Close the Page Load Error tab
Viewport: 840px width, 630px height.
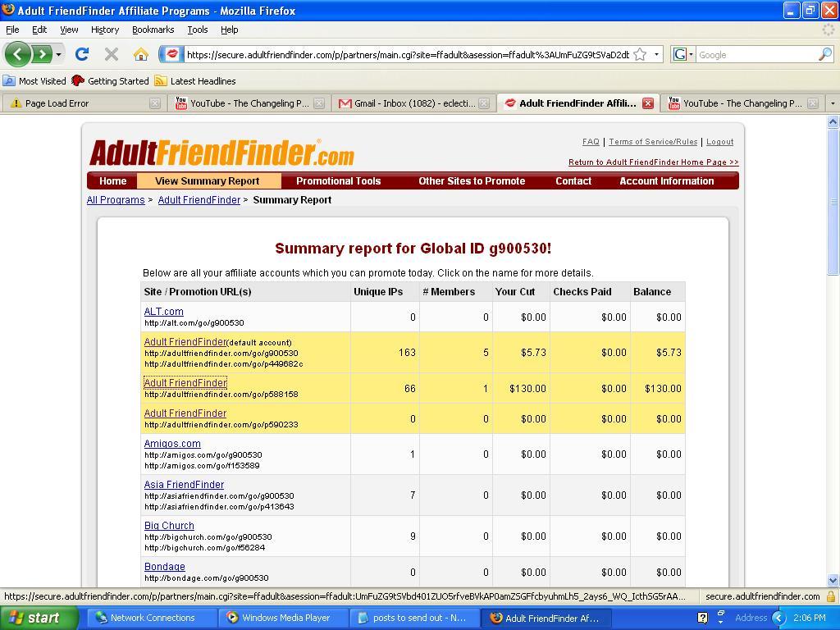click(155, 103)
